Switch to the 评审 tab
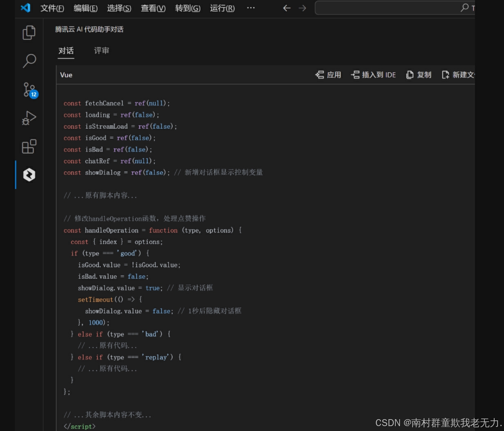The image size is (504, 431). 102,51
